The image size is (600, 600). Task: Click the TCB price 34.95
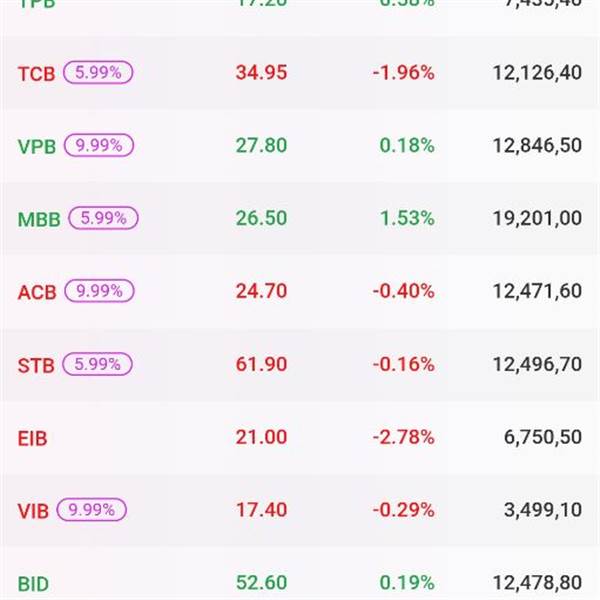click(x=261, y=72)
